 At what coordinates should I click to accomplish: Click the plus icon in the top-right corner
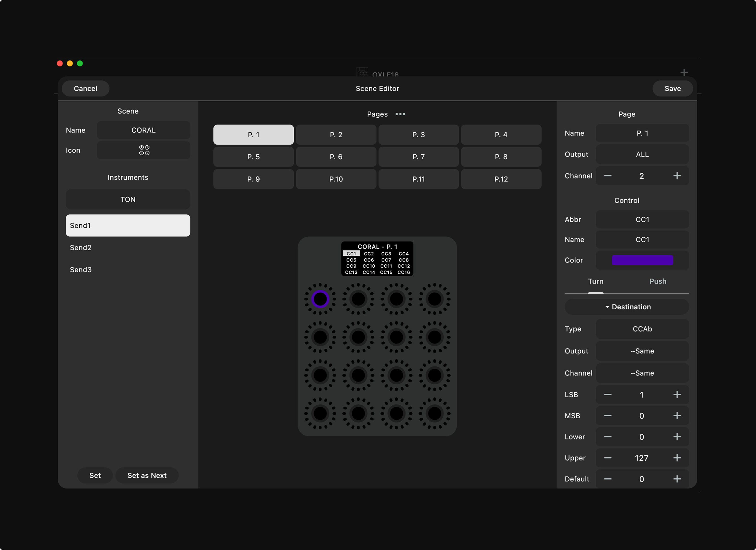pyautogui.click(x=684, y=72)
